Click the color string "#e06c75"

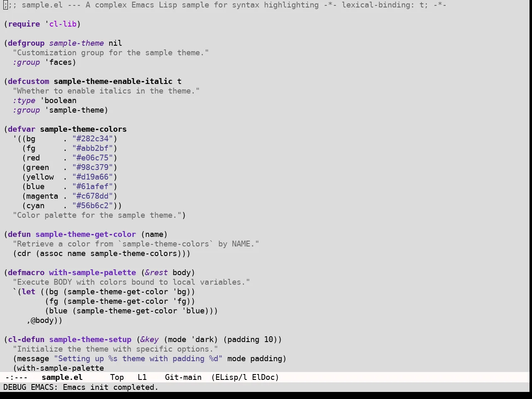pos(93,158)
